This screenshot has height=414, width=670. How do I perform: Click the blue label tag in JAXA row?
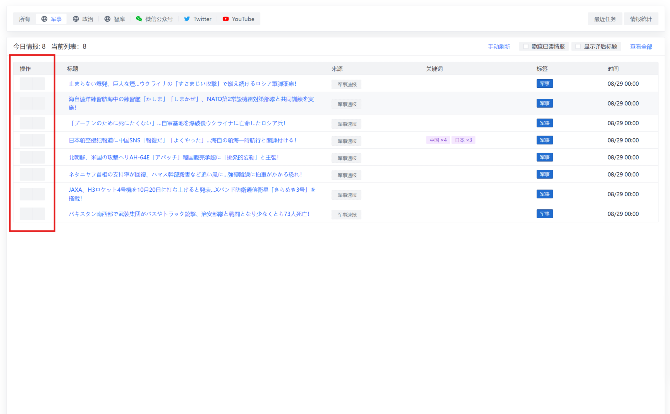544,191
